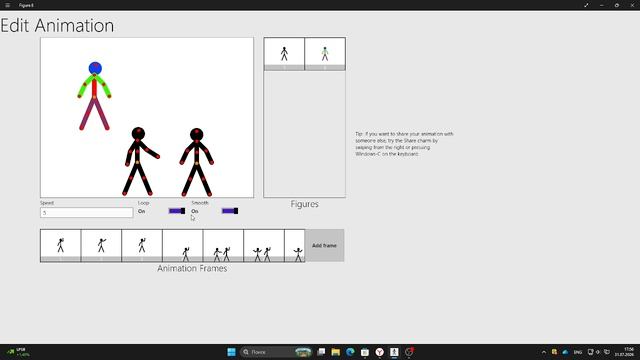Image resolution: width=640 pixels, height=360 pixels.
Task: Click the Share charm tip text
Action: [x=404, y=144]
